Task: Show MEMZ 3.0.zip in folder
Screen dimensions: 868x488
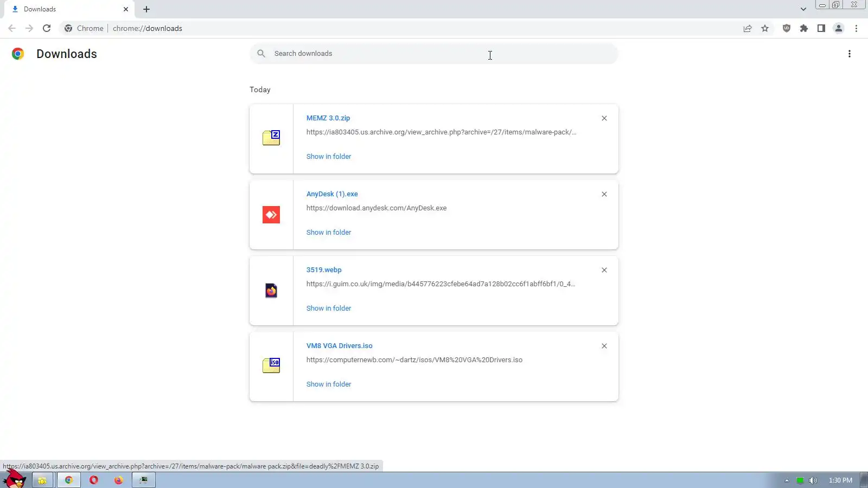Action: [329, 157]
